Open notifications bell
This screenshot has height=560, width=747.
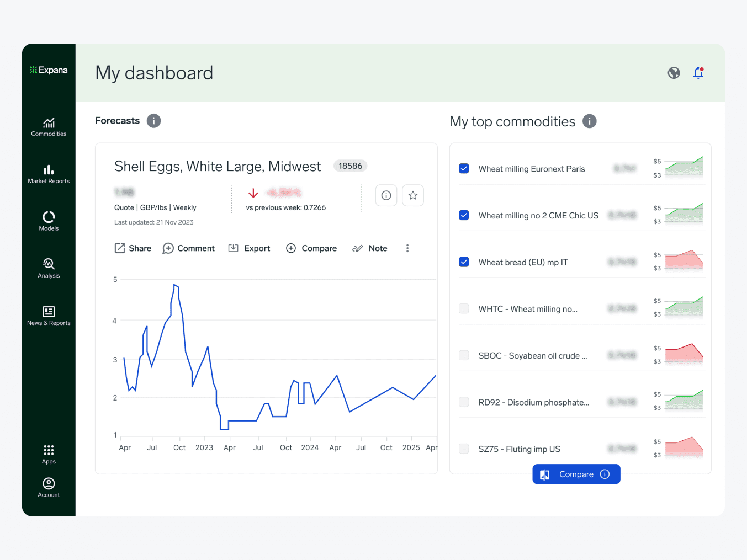click(x=698, y=73)
